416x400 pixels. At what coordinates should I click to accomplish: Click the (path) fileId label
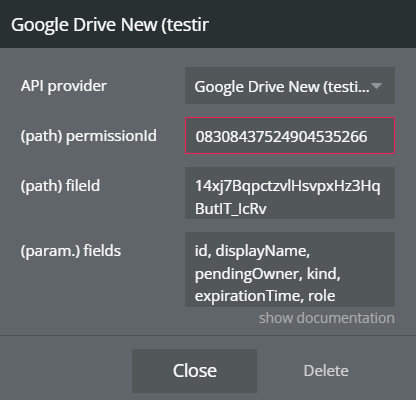click(x=60, y=186)
